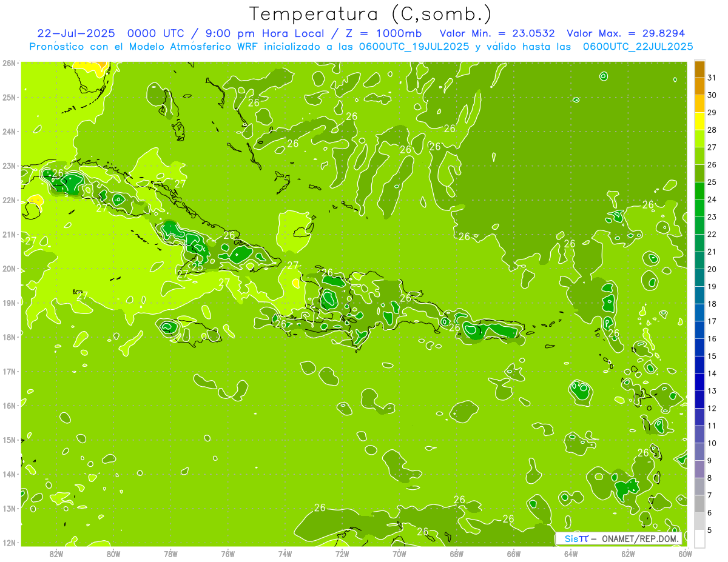Click the '20N' latitude label
The image size is (728, 562).
pyautogui.click(x=9, y=269)
